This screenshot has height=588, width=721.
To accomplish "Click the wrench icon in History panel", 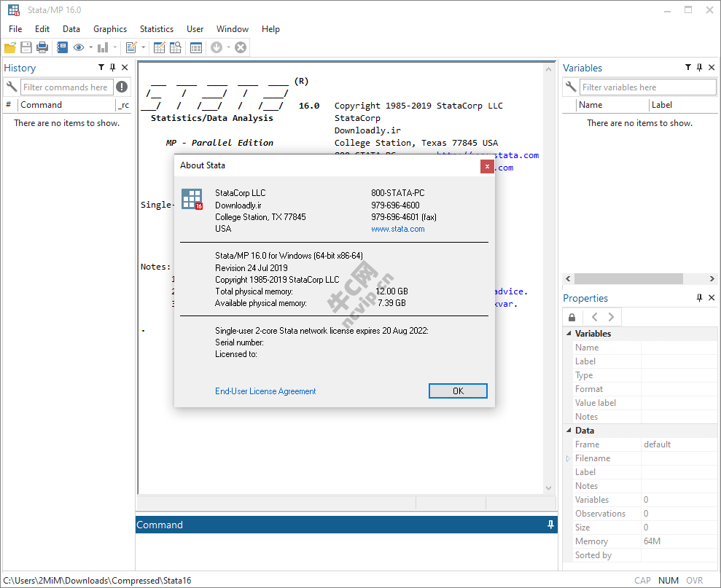I will tap(12, 87).
